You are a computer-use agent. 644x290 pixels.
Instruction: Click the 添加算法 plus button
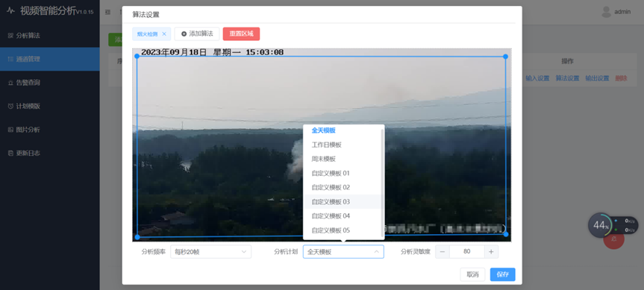197,34
